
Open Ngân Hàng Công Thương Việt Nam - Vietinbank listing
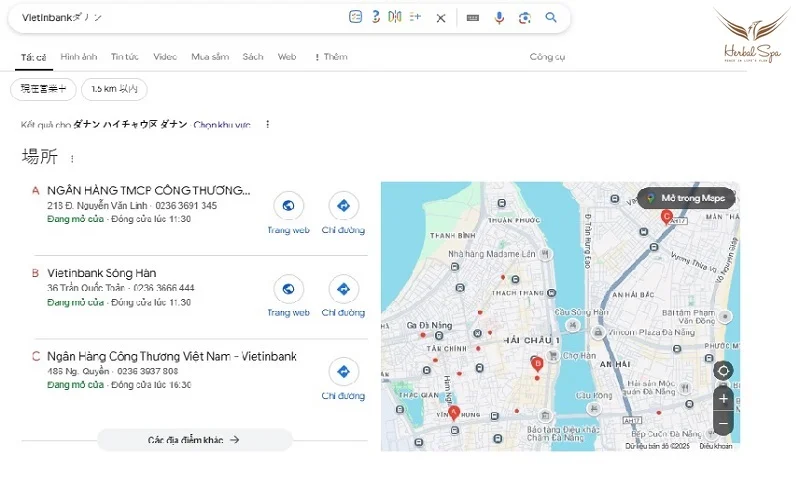pyautogui.click(x=171, y=356)
